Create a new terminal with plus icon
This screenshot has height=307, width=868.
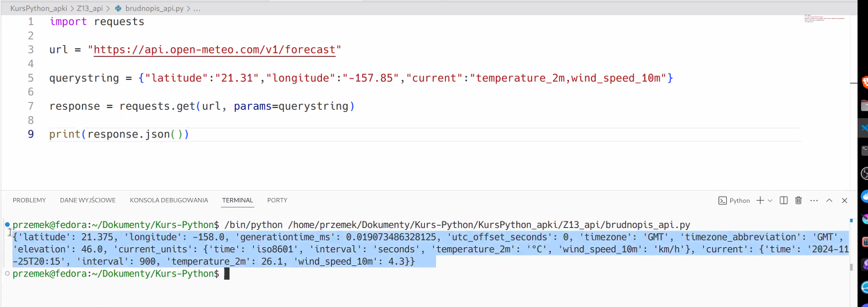click(x=760, y=200)
